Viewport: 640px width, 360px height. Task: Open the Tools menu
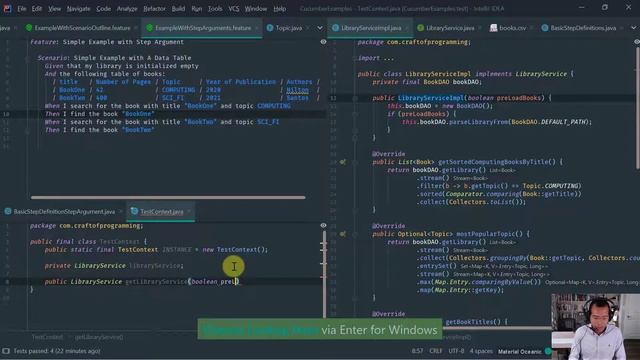click(x=215, y=9)
